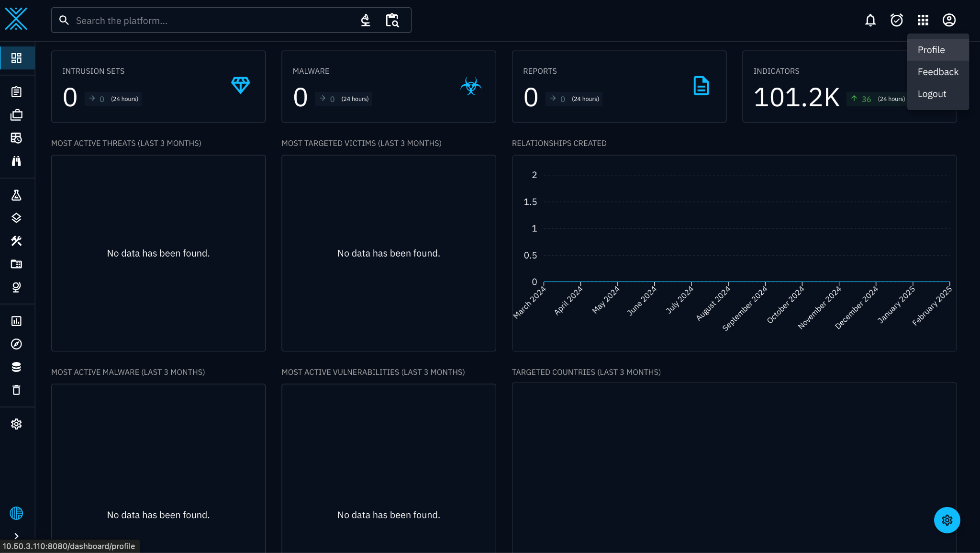The height and width of the screenshot is (553, 980).
Task: Click Most Active Vulnerabilities heading
Action: click(x=373, y=372)
